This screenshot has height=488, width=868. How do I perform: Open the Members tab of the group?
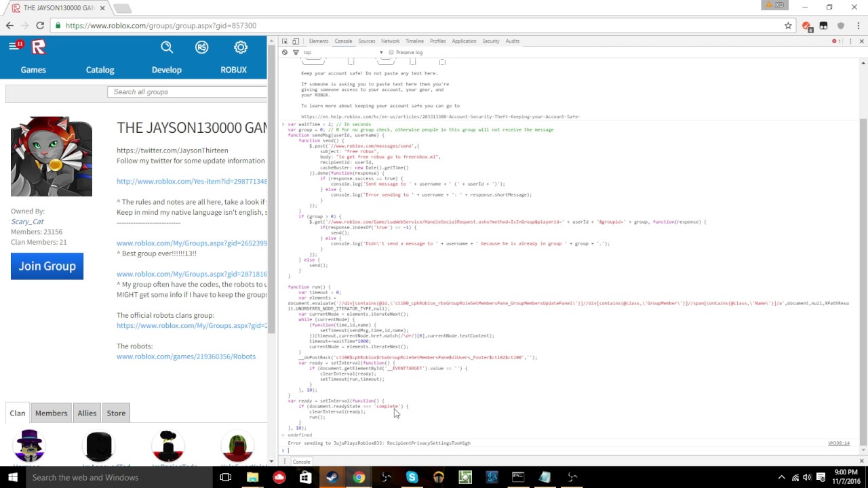click(52, 413)
